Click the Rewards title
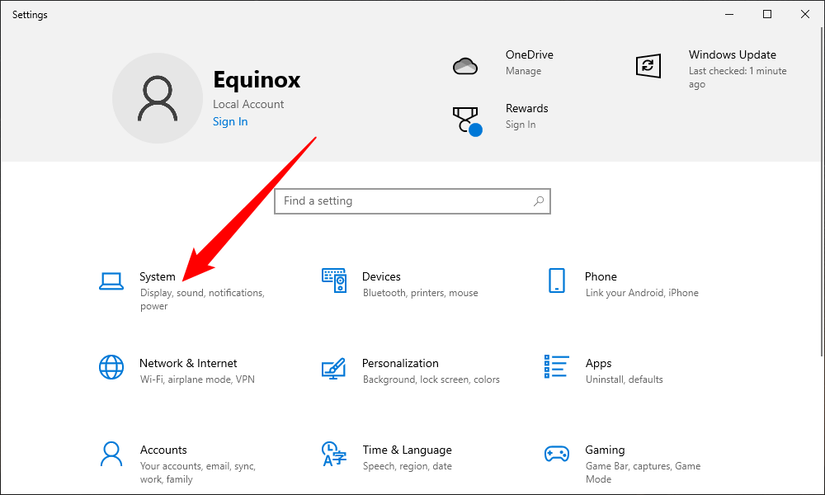The width and height of the screenshot is (825, 495). tap(527, 108)
